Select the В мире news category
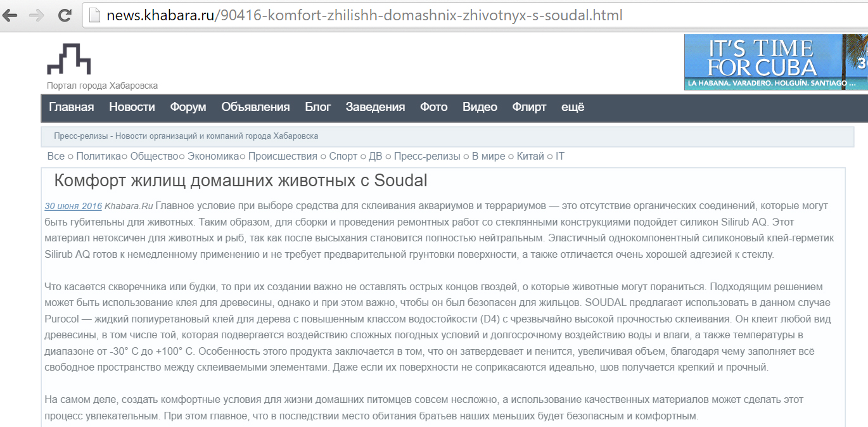Viewport: 868px width, 427px height. point(488,156)
